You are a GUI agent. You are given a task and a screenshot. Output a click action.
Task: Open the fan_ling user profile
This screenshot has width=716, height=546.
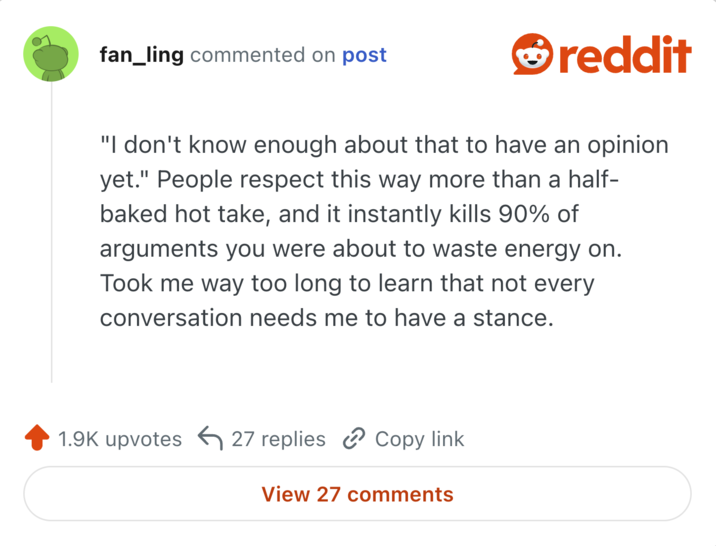point(141,55)
